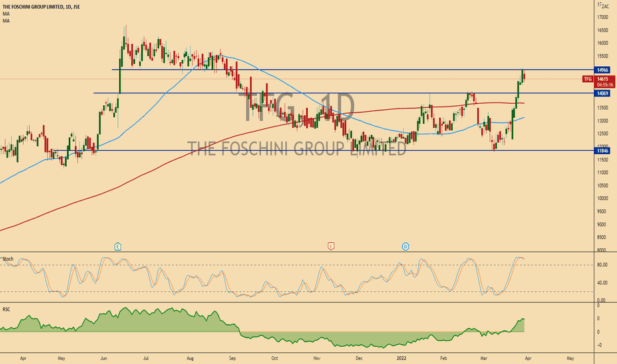Click the red earnings E marker

click(x=331, y=247)
